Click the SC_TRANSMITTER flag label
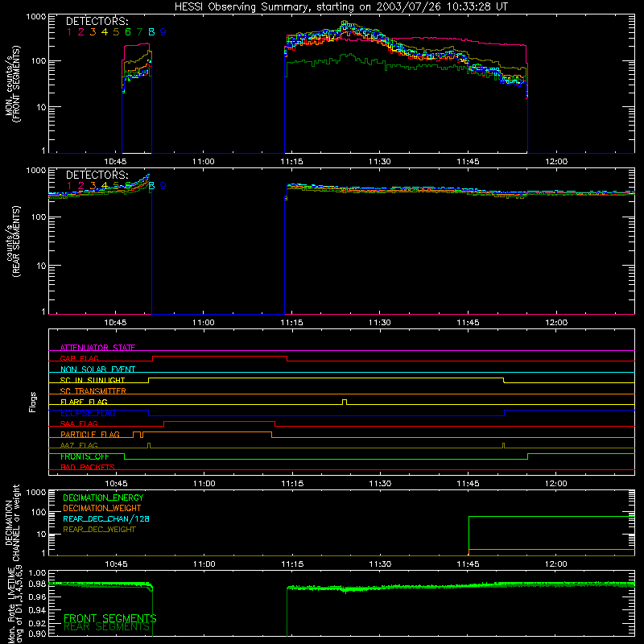The width and height of the screenshot is (644, 644). tap(93, 391)
